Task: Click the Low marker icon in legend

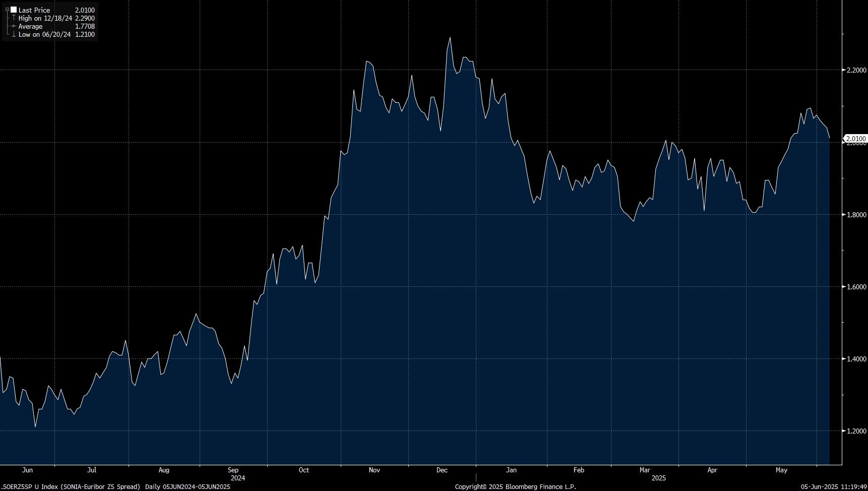Action: 14,34
